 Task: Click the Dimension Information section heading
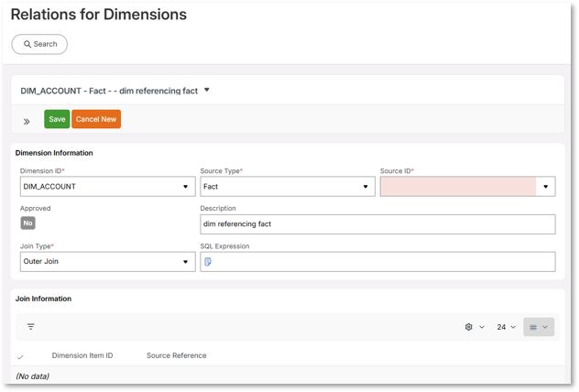(x=54, y=153)
